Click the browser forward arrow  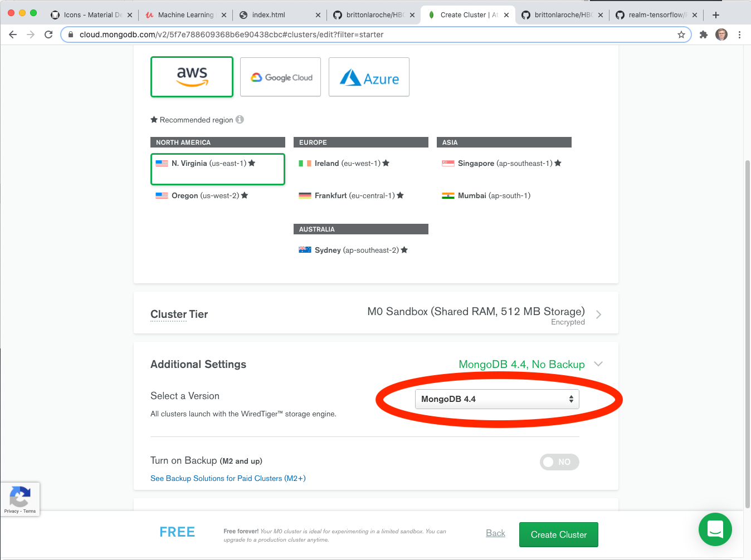click(x=31, y=35)
